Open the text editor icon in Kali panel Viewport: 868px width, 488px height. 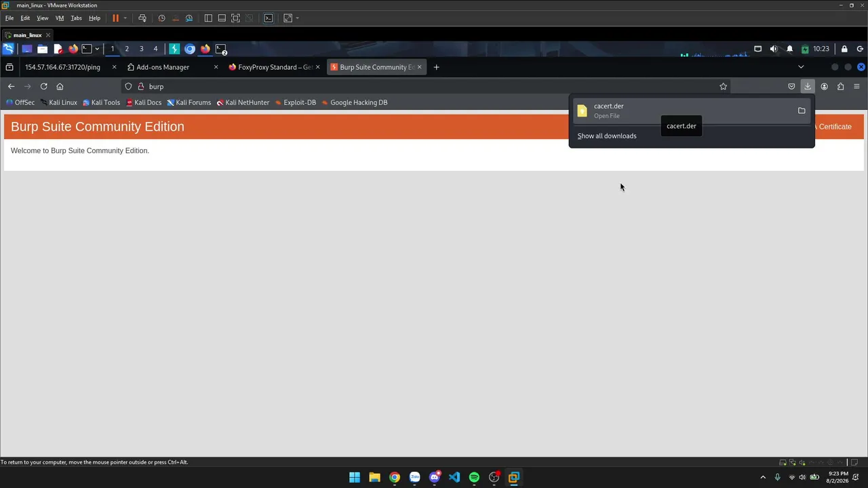point(58,49)
